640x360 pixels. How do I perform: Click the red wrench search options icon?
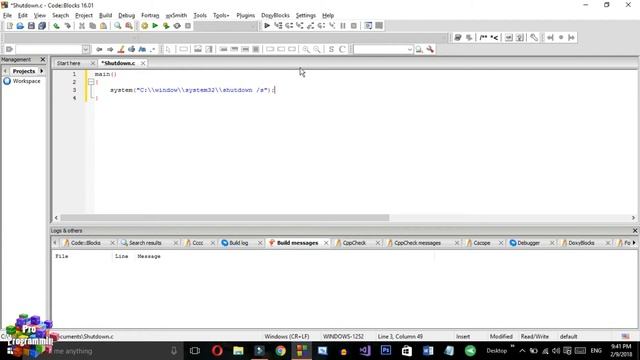(430, 49)
